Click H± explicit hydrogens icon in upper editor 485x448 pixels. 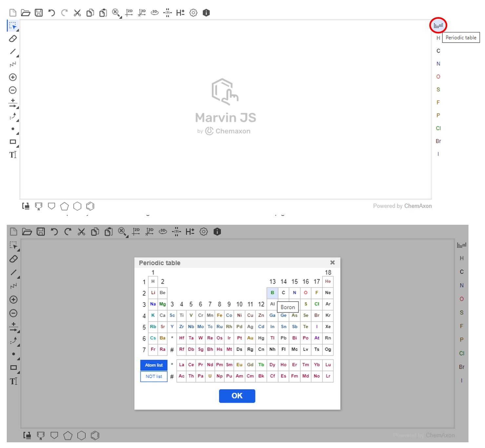180,13
